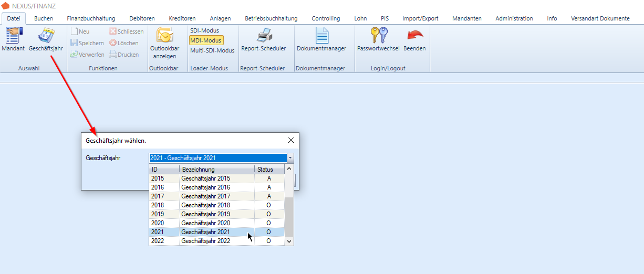Image resolution: width=644 pixels, height=274 pixels.
Task: Open the Mandant selection icon
Action: click(x=13, y=36)
